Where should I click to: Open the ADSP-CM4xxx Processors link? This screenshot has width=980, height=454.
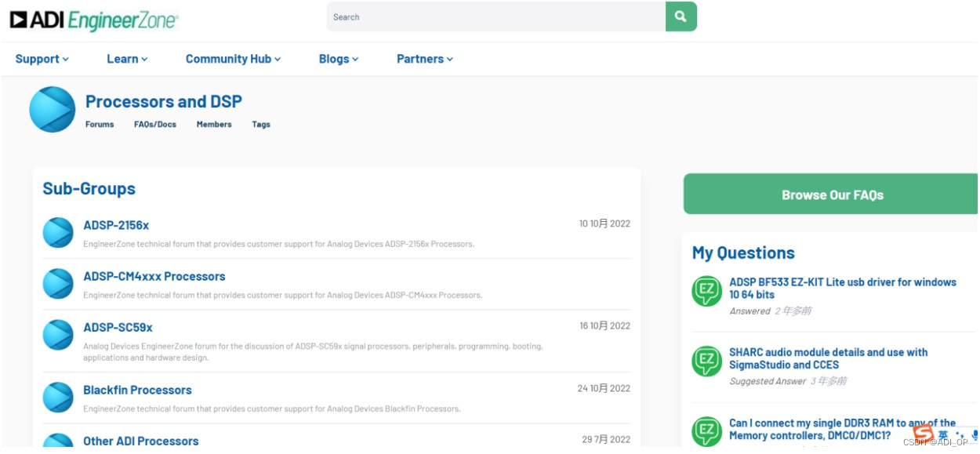pyautogui.click(x=154, y=276)
